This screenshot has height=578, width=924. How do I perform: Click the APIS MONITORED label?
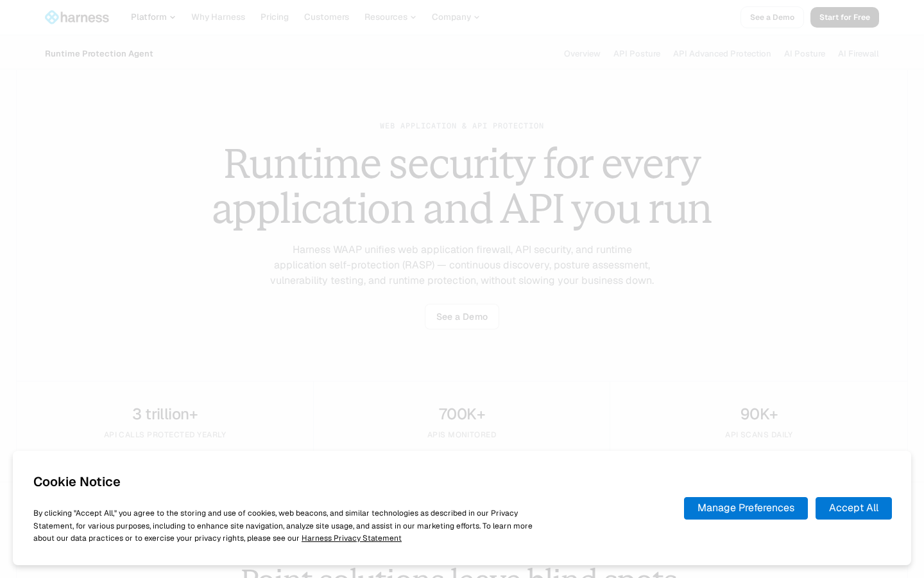pyautogui.click(x=462, y=435)
